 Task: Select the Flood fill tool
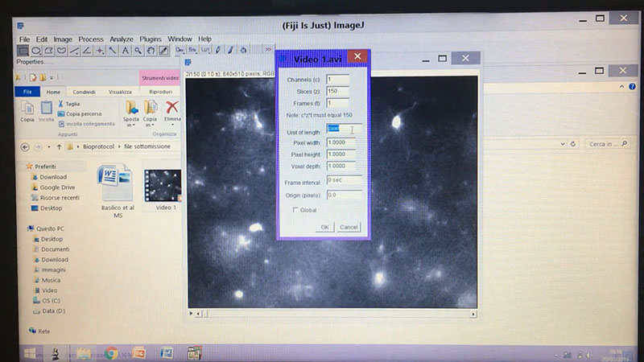coord(244,50)
